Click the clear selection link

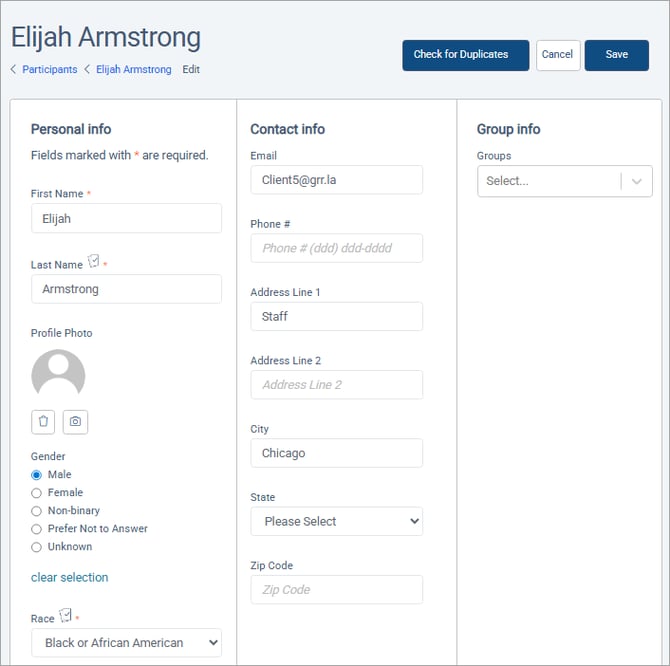[x=69, y=577]
